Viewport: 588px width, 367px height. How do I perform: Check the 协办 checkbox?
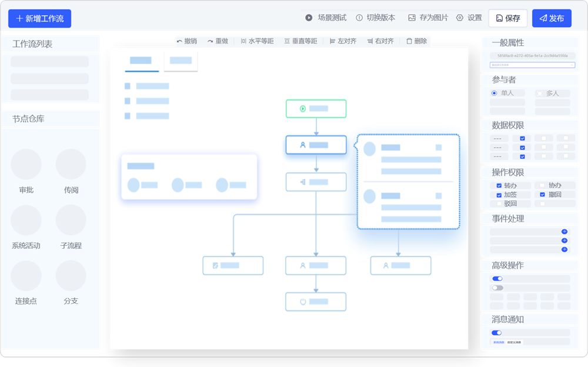click(x=542, y=185)
